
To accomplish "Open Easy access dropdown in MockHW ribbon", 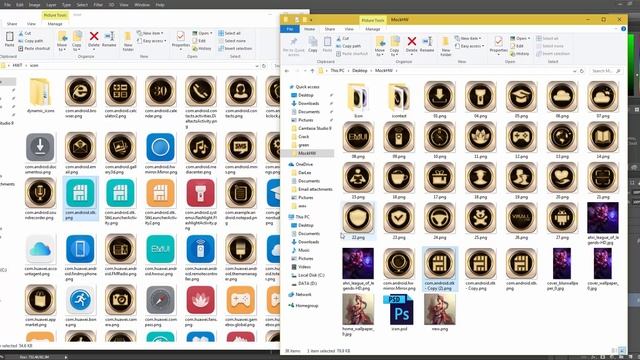I will (x=469, y=46).
